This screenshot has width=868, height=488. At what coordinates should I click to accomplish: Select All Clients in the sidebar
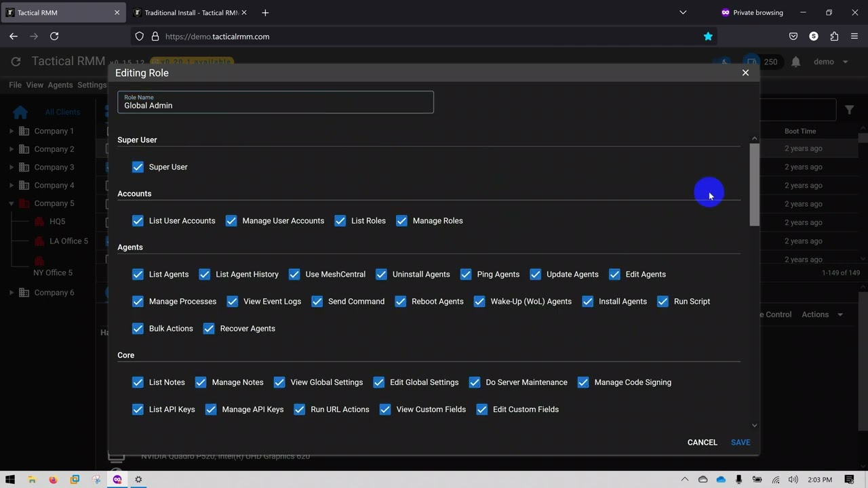62,113
